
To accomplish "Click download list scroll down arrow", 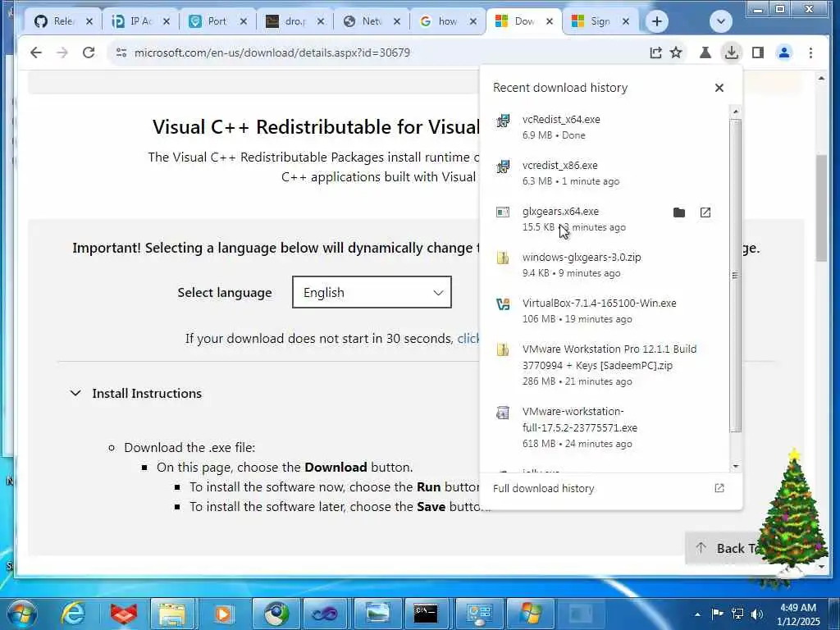I will 736,466.
